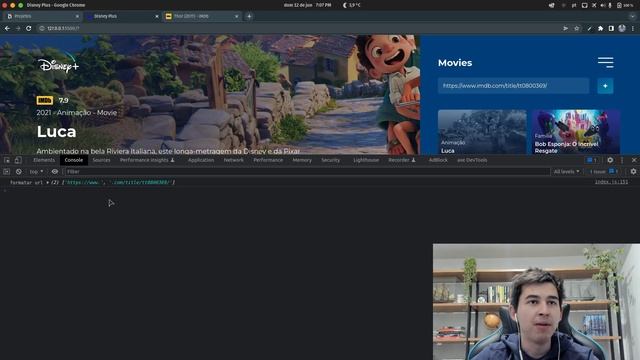Open the Chrome profile avatar
The image size is (640, 360).
point(622,28)
